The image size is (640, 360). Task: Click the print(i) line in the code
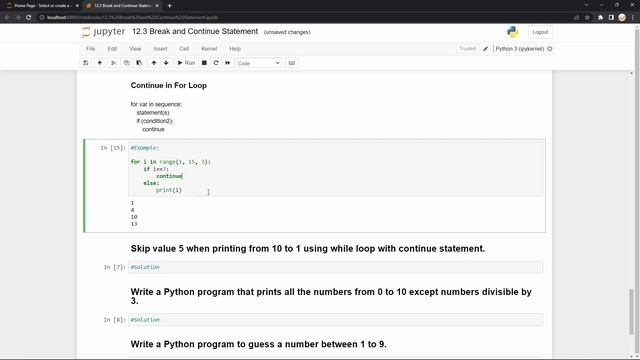click(169, 190)
